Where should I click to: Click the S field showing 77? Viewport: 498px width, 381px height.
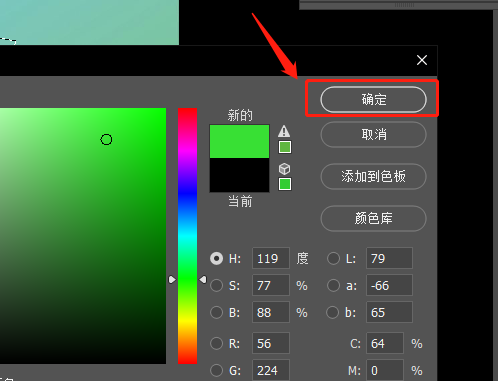point(271,285)
